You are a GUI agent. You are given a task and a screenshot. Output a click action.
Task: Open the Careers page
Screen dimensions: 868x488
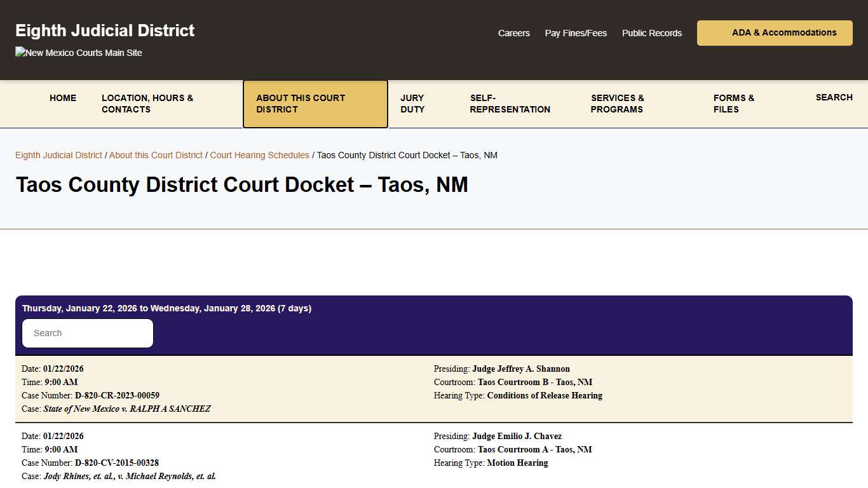coord(513,33)
